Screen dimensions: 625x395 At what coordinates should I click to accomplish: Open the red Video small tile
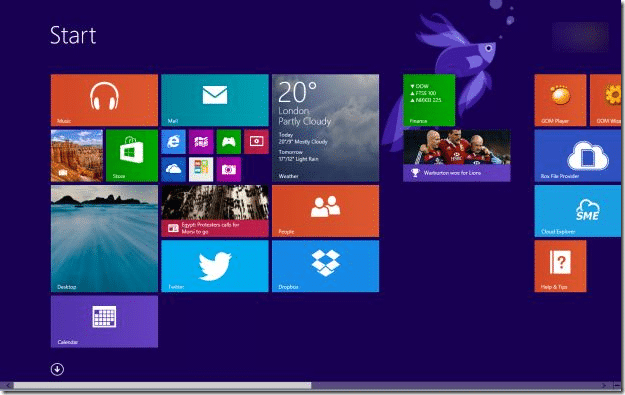256,141
